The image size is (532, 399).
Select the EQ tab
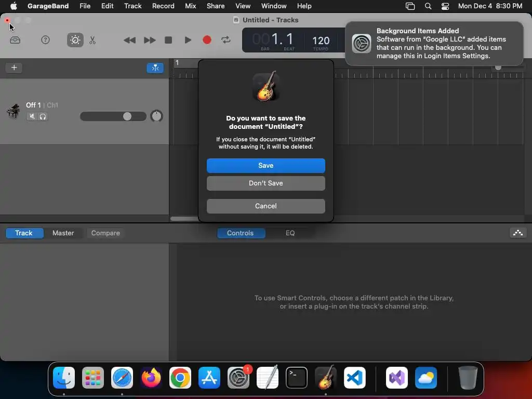pos(290,233)
